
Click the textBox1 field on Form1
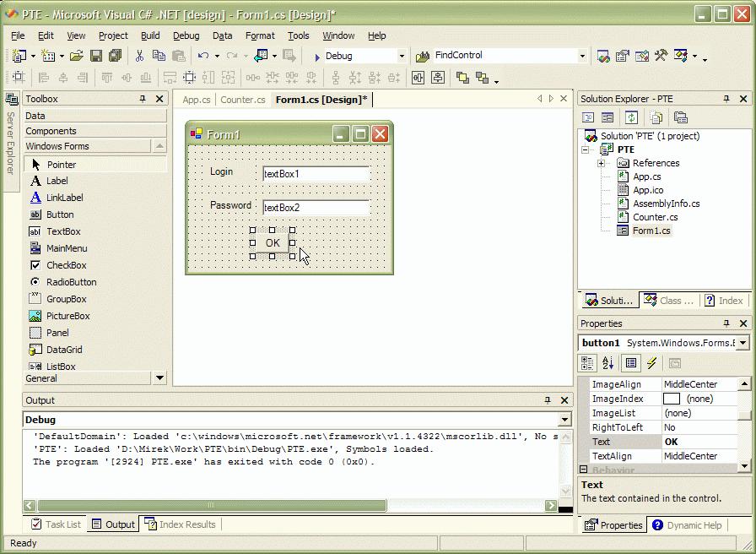click(316, 174)
